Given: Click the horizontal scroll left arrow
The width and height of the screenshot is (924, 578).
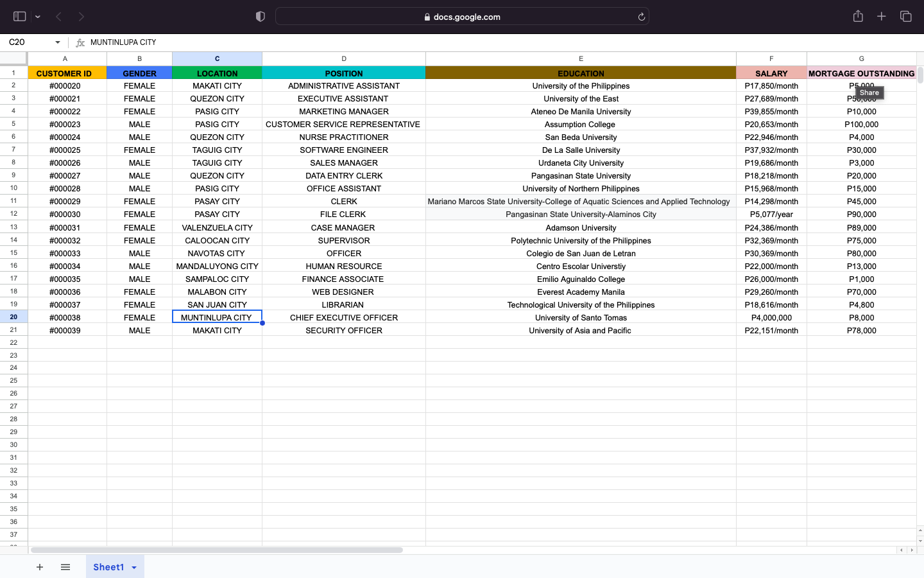Looking at the screenshot, I should click(902, 550).
